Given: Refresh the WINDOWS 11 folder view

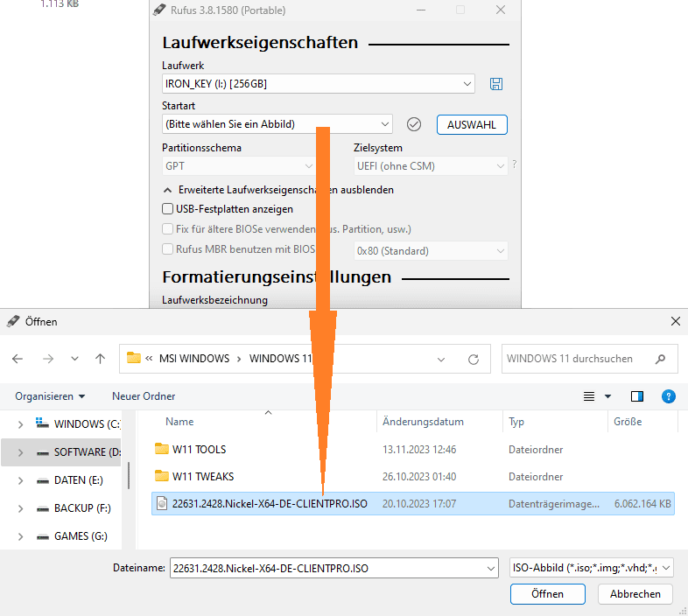Looking at the screenshot, I should coord(473,360).
